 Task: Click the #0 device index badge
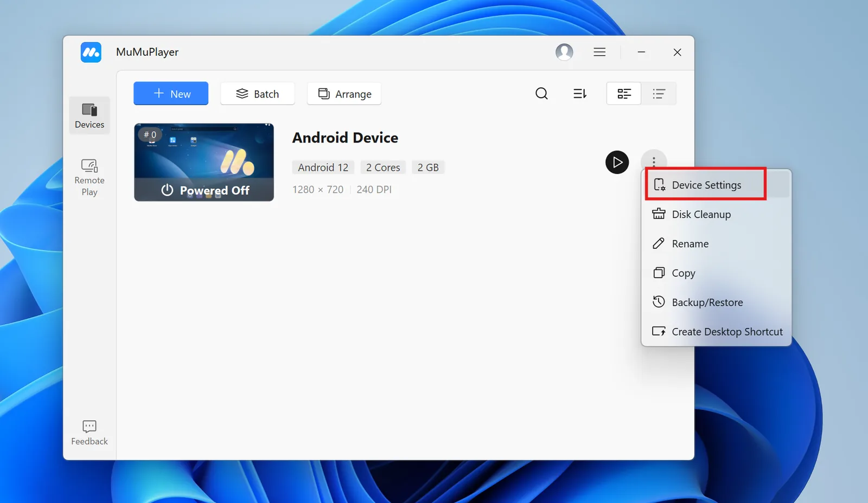point(150,134)
